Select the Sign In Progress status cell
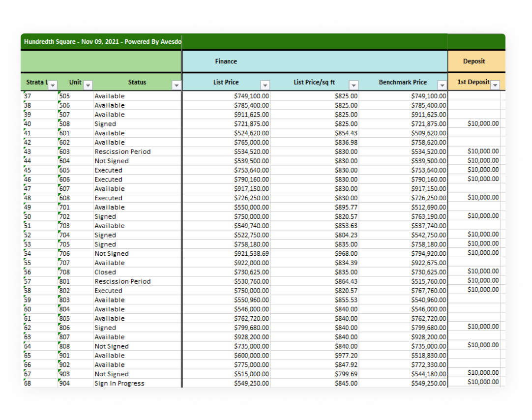 point(137,383)
